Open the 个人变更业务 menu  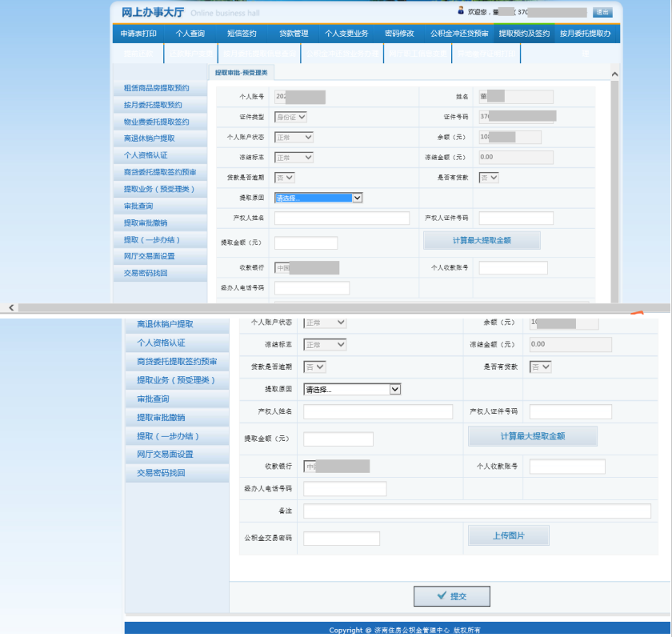coord(346,34)
